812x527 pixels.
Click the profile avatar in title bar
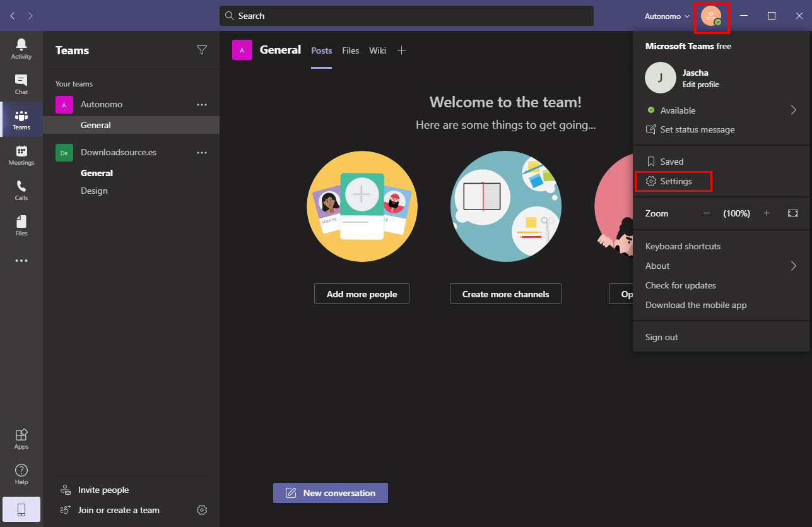(711, 16)
